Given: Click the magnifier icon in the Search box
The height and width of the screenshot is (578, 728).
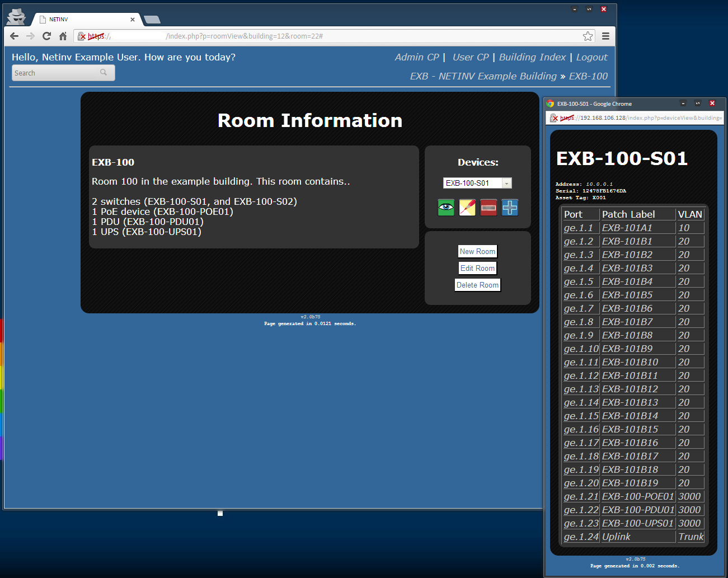Looking at the screenshot, I should [x=104, y=73].
